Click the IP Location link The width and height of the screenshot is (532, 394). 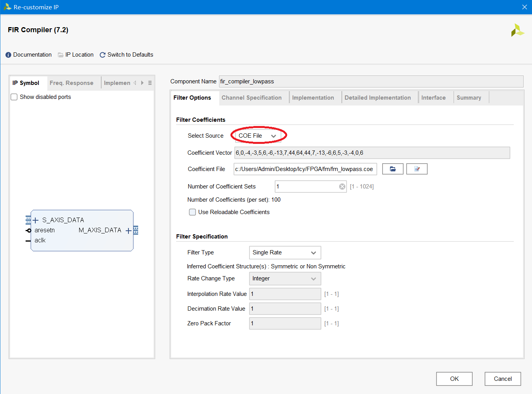click(x=79, y=55)
